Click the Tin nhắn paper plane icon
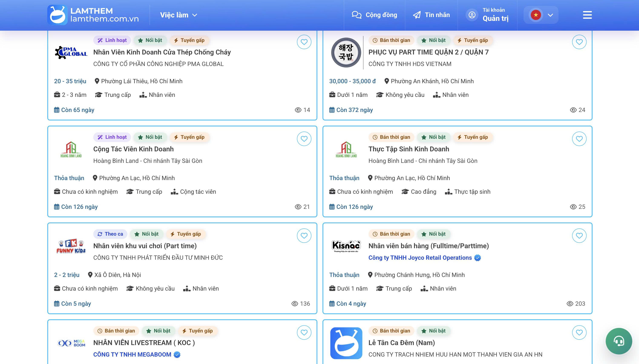This screenshot has height=364, width=639. click(x=417, y=15)
